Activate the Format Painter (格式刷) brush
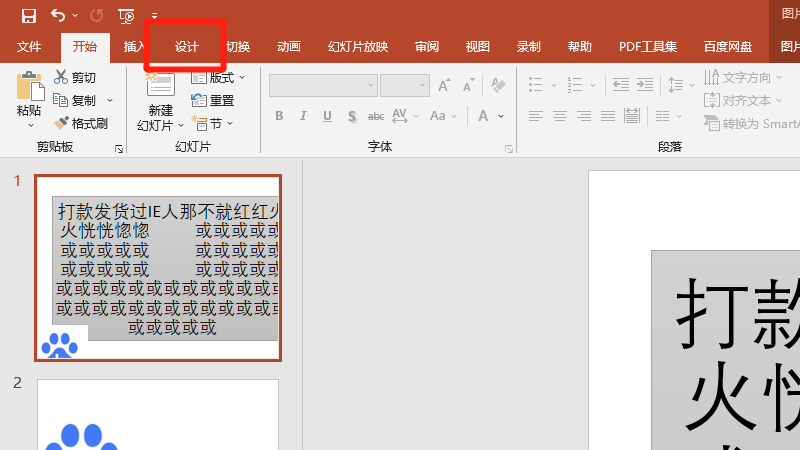This screenshot has width=800, height=450. coord(81,123)
